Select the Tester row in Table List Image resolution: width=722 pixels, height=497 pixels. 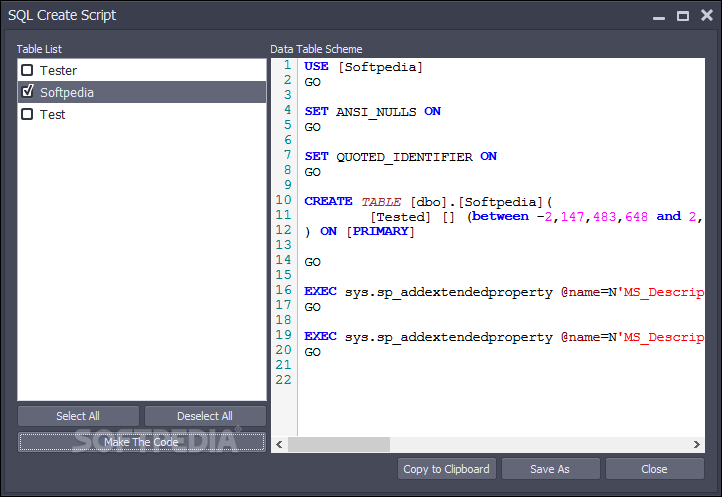pos(142,70)
